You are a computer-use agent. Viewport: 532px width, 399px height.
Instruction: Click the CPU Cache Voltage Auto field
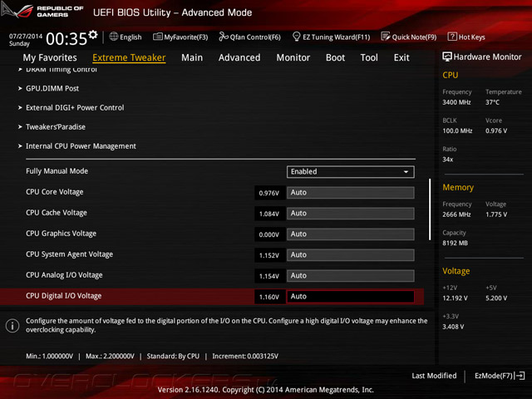click(x=351, y=214)
